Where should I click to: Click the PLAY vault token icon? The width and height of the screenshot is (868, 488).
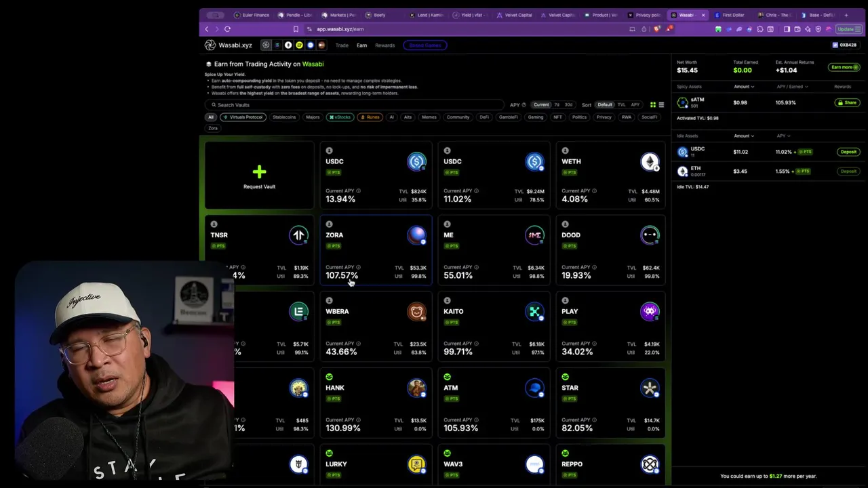(x=650, y=312)
